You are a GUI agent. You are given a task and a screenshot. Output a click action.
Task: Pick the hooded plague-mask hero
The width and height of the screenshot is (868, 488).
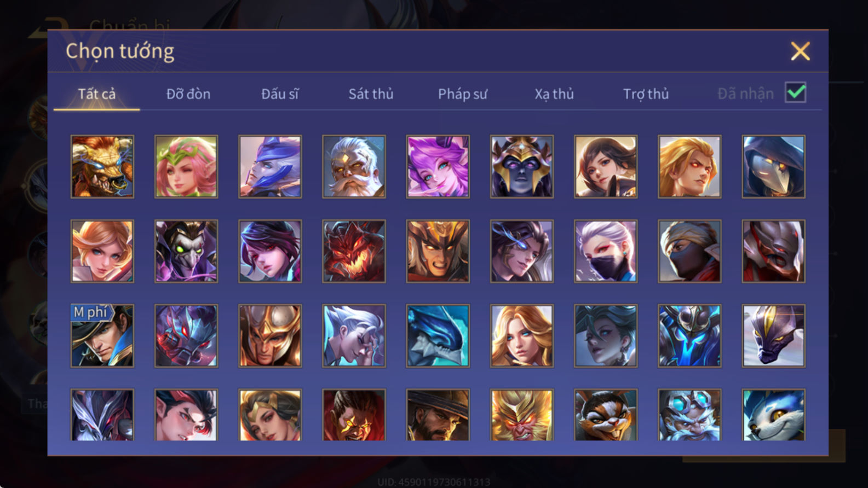tap(774, 166)
